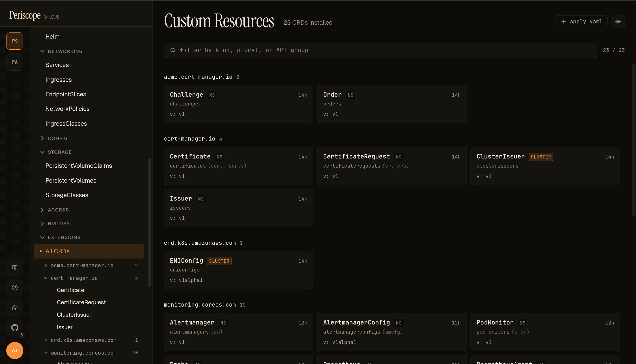Image resolution: width=636 pixels, height=364 pixels.
Task: Go to the home icon
Action: [15, 308]
